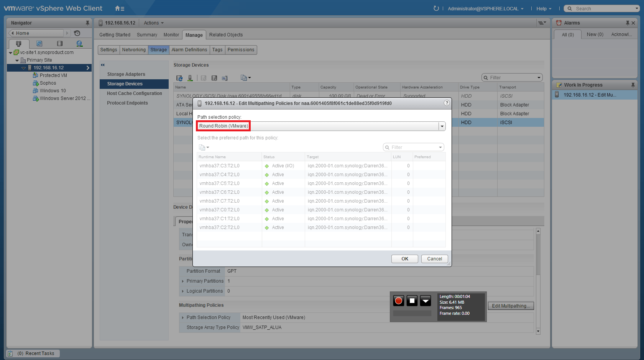Image resolution: width=644 pixels, height=360 pixels.
Task: Pin the Work In Progress panel
Action: (x=632, y=85)
